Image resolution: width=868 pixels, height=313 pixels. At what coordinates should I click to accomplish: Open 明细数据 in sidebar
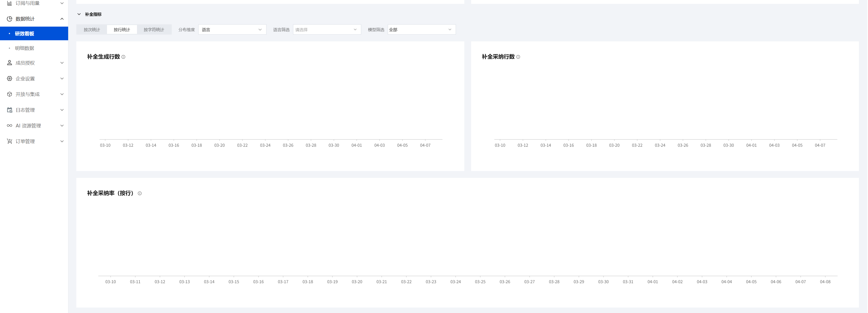[25, 48]
